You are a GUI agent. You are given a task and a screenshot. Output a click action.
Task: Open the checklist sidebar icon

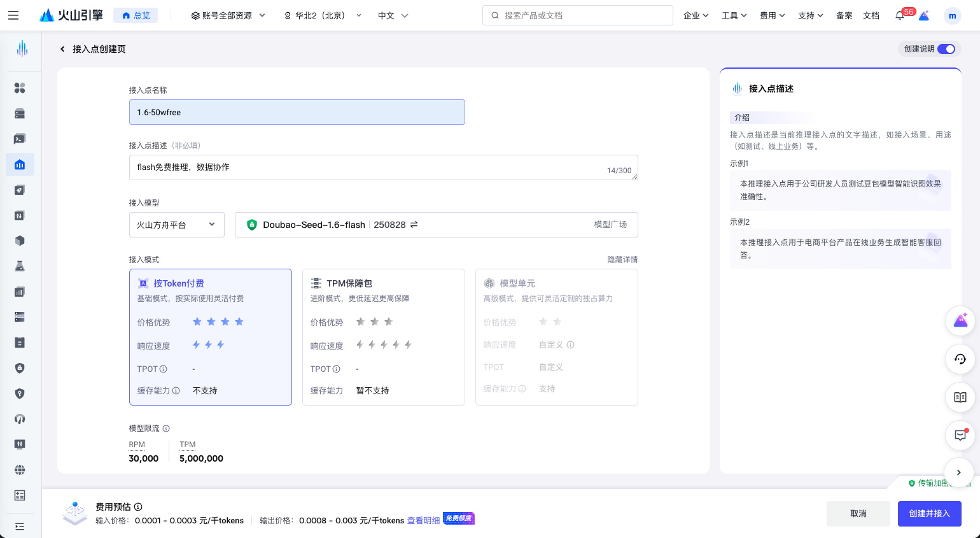point(20,495)
